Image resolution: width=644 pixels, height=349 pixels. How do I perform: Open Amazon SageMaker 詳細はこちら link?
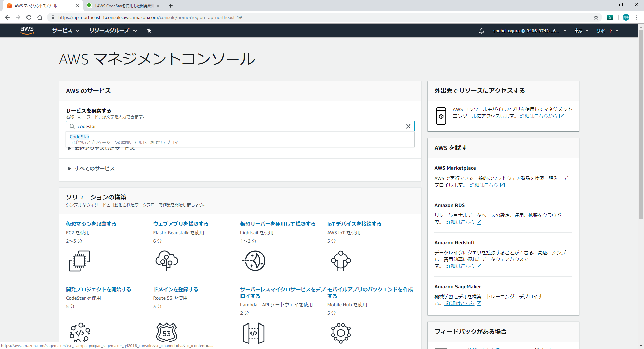(x=460, y=303)
